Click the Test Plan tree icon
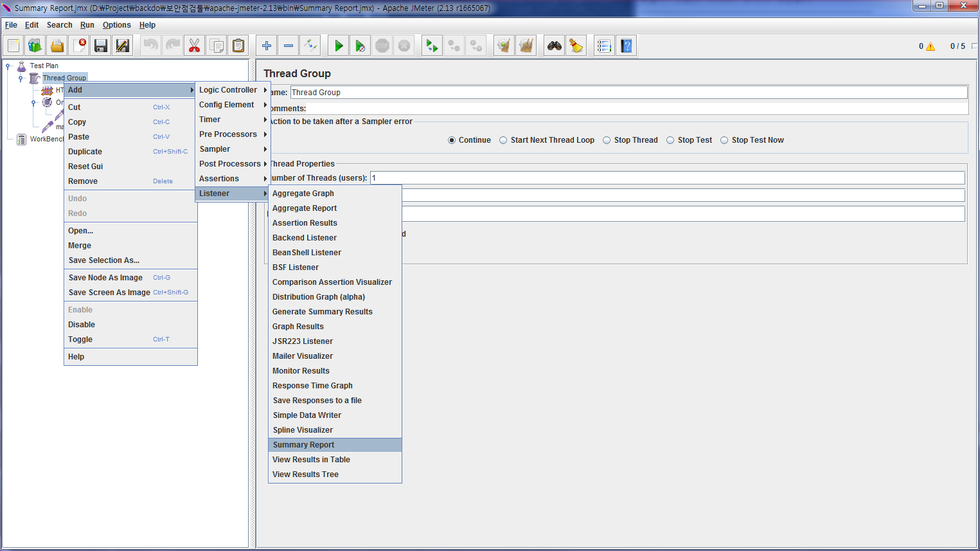The image size is (980, 551). pos(22,66)
